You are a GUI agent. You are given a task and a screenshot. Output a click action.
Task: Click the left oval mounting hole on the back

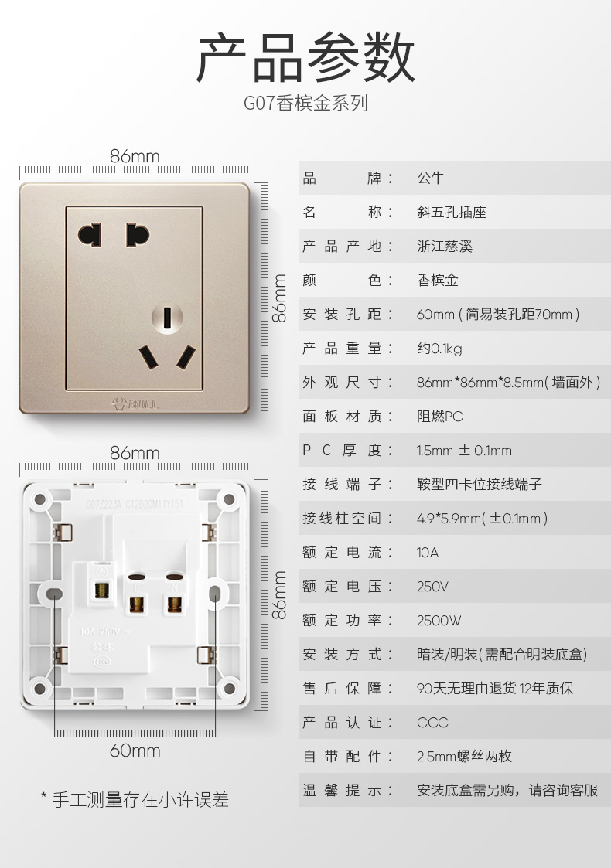point(53,594)
